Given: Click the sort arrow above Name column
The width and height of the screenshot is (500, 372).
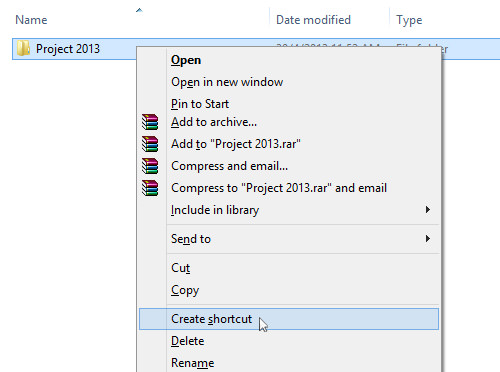Looking at the screenshot, I should [139, 10].
